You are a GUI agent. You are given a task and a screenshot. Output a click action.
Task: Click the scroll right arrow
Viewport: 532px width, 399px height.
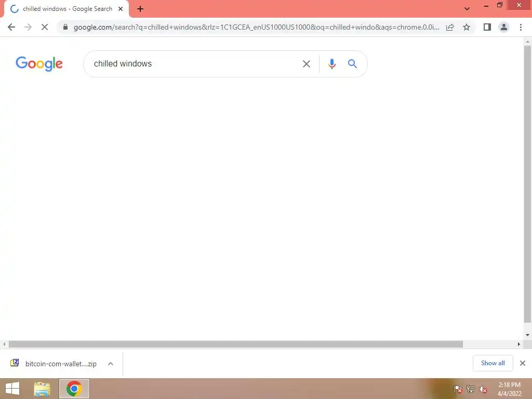coord(519,344)
